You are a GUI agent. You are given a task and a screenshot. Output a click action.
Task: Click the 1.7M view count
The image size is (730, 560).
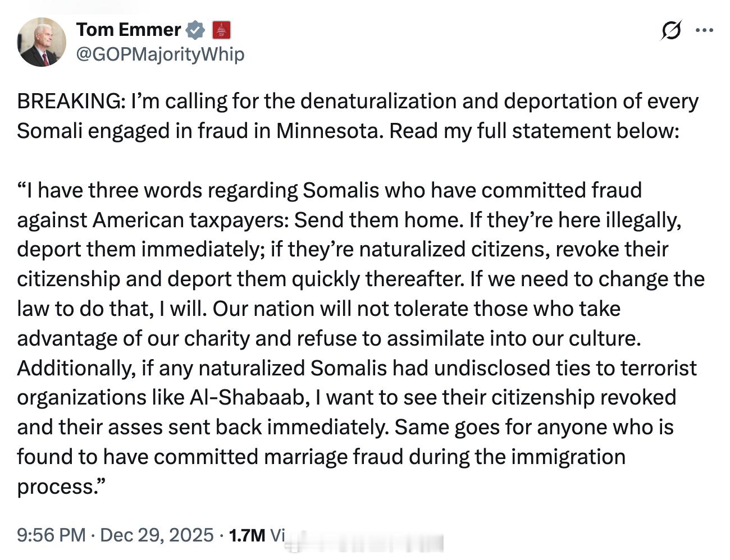tap(247, 535)
